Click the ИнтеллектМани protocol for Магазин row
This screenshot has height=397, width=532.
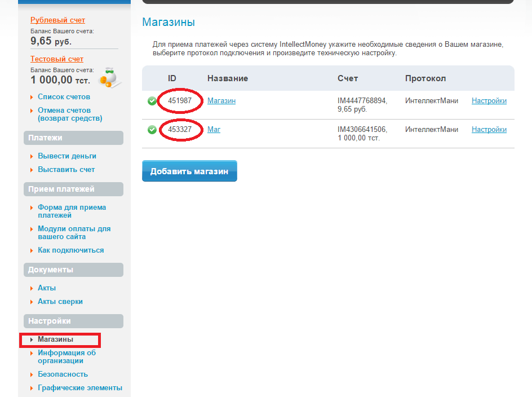coord(432,101)
